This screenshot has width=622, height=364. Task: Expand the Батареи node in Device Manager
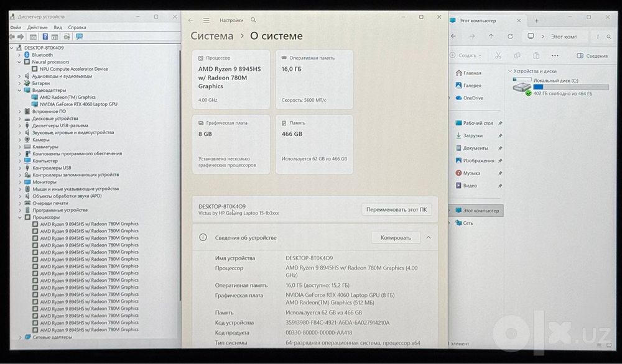[x=19, y=83]
